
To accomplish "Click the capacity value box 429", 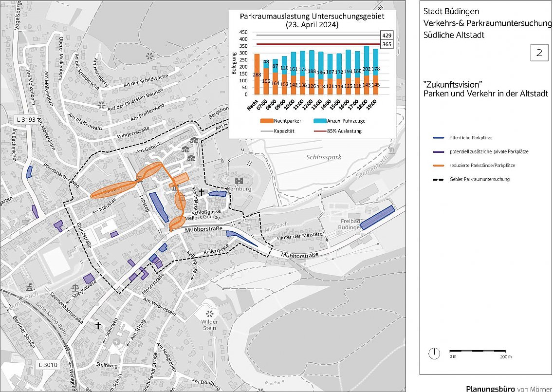I will [x=387, y=36].
